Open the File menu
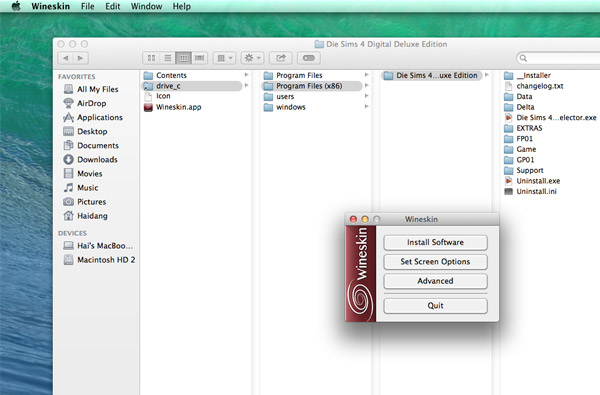 pos(88,7)
